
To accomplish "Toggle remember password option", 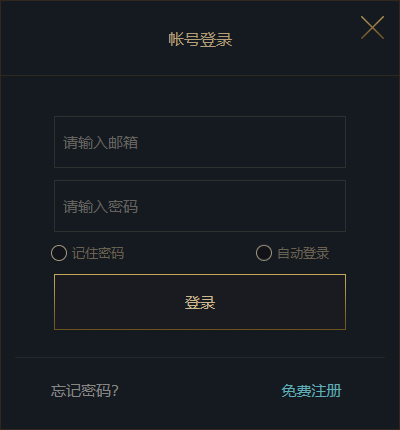I will [x=59, y=253].
